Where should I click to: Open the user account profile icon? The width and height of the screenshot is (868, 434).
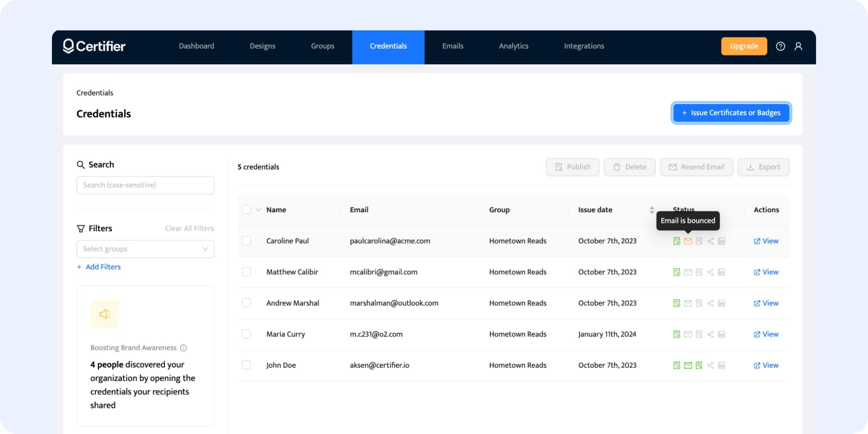[x=798, y=46]
